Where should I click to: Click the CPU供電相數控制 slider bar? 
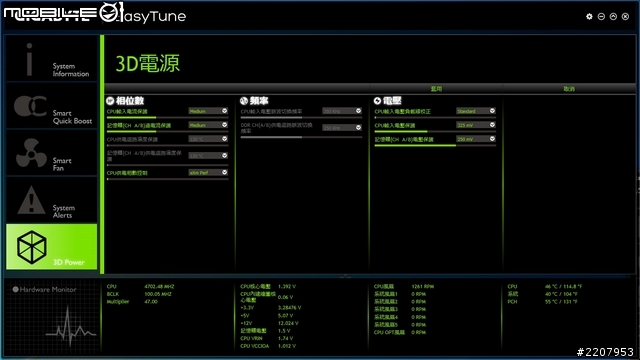(x=167, y=179)
